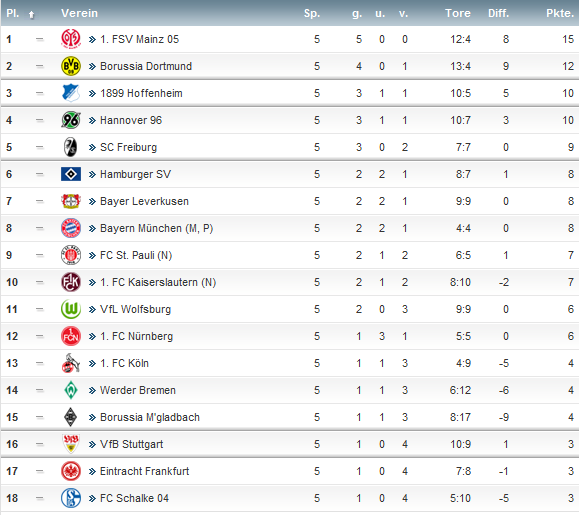Click the Werder Bremen green diamond logo
The image size is (579, 515).
pyautogui.click(x=71, y=390)
